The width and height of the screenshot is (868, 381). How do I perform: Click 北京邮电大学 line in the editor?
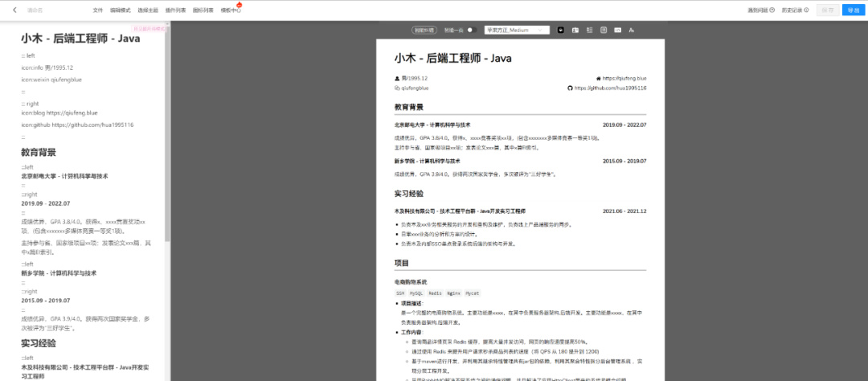(x=64, y=176)
